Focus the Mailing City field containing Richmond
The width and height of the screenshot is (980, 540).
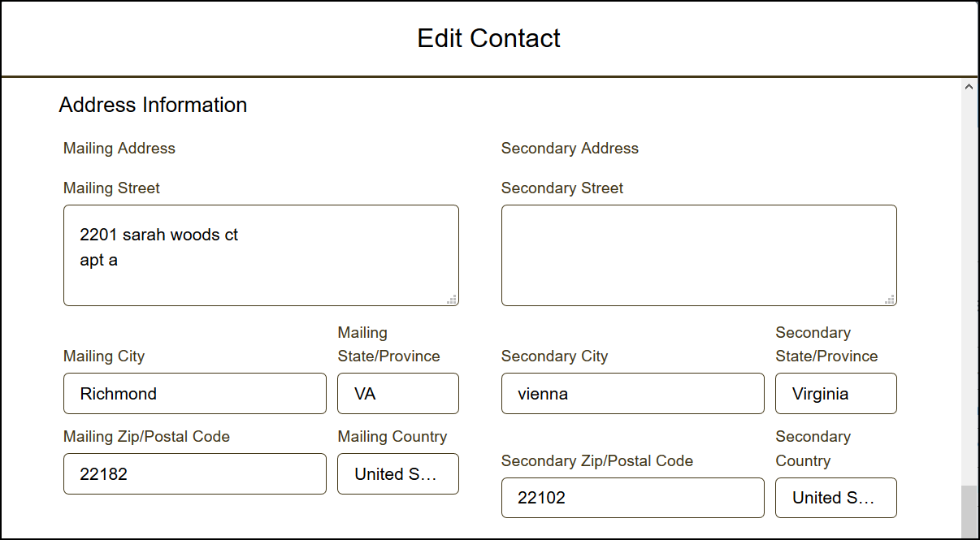(x=195, y=394)
